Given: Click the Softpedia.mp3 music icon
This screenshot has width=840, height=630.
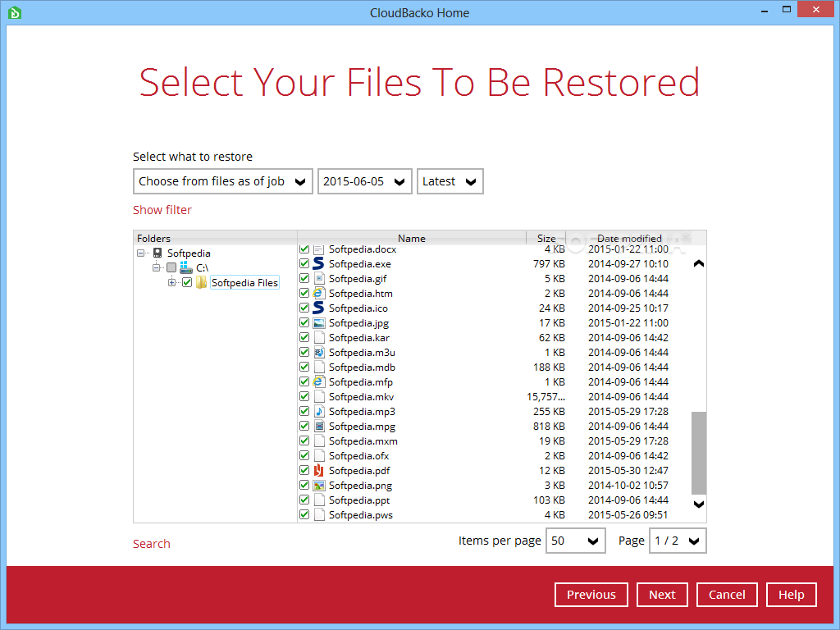Looking at the screenshot, I should click(319, 412).
